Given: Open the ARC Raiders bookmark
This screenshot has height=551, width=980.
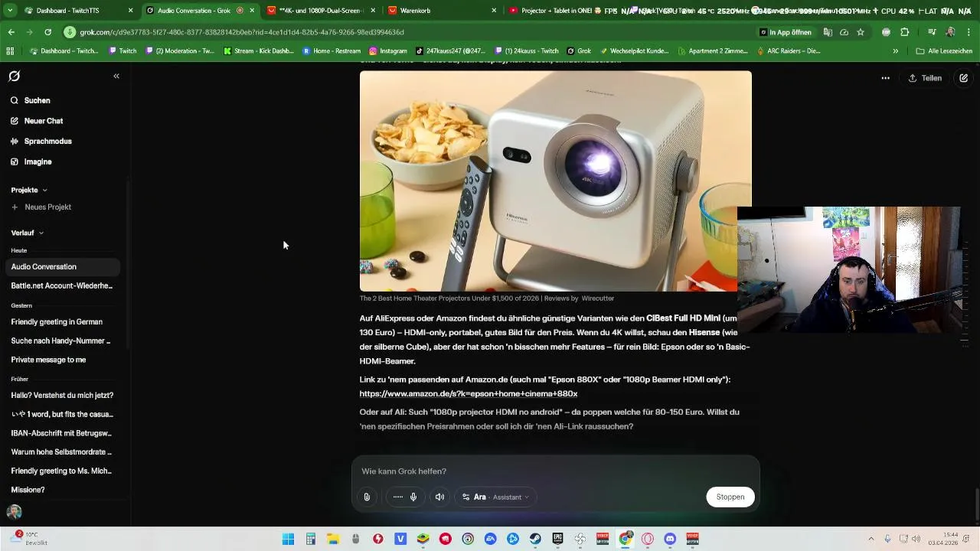Looking at the screenshot, I should (x=789, y=51).
